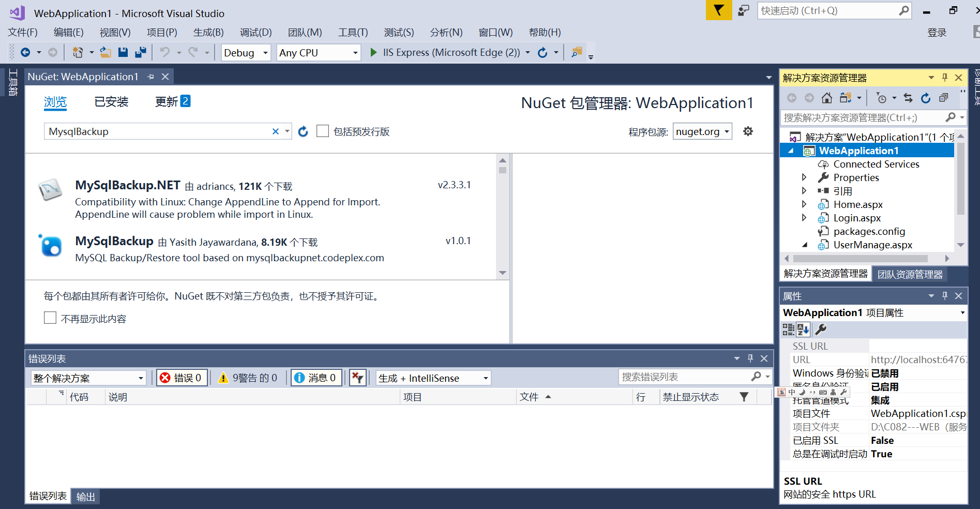Click the Solution Explorer horizontal scrollbar
980x509 pixels.
[861, 258]
